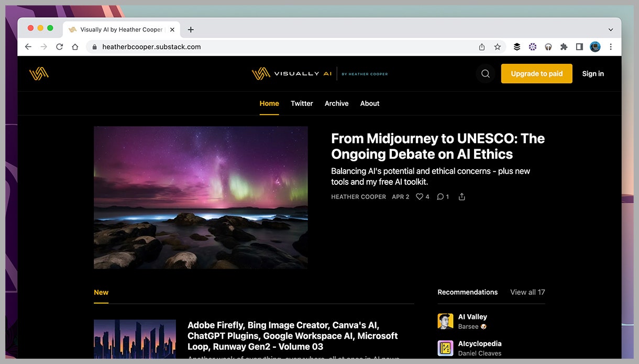Select the Home tab
The height and width of the screenshot is (364, 639).
click(x=269, y=104)
